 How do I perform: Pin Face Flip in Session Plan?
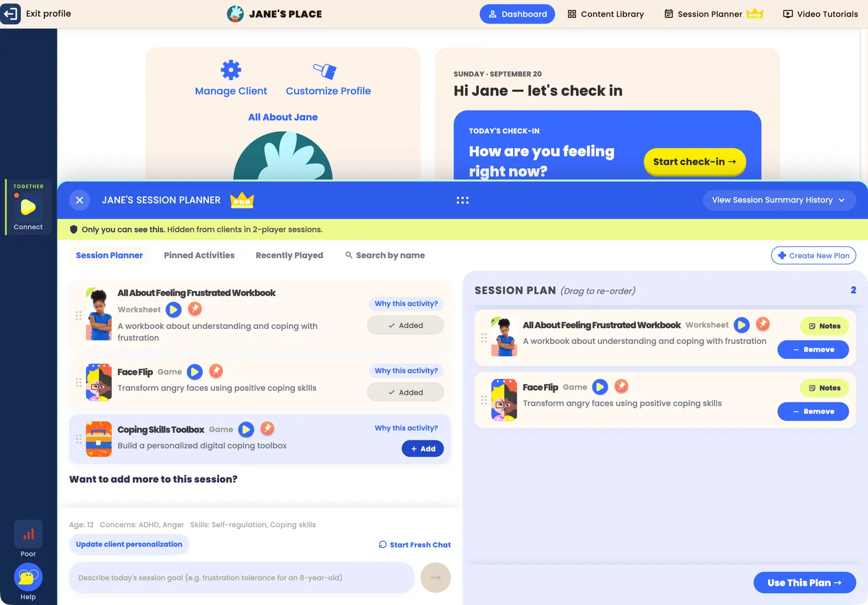click(x=621, y=386)
